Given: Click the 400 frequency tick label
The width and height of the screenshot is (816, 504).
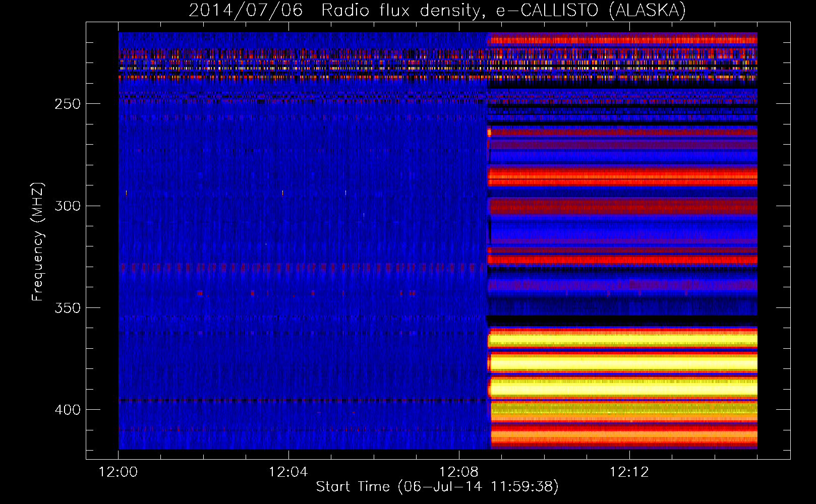Looking at the screenshot, I should click(68, 410).
